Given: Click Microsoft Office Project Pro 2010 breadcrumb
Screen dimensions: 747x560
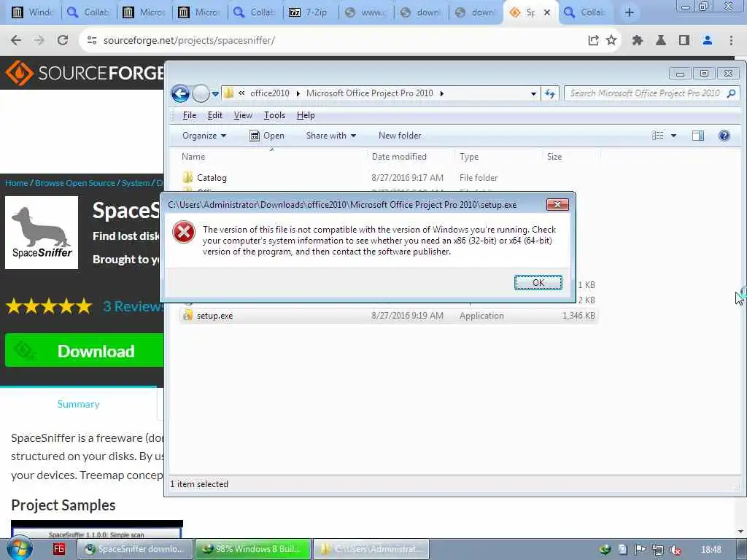Looking at the screenshot, I should tap(370, 93).
